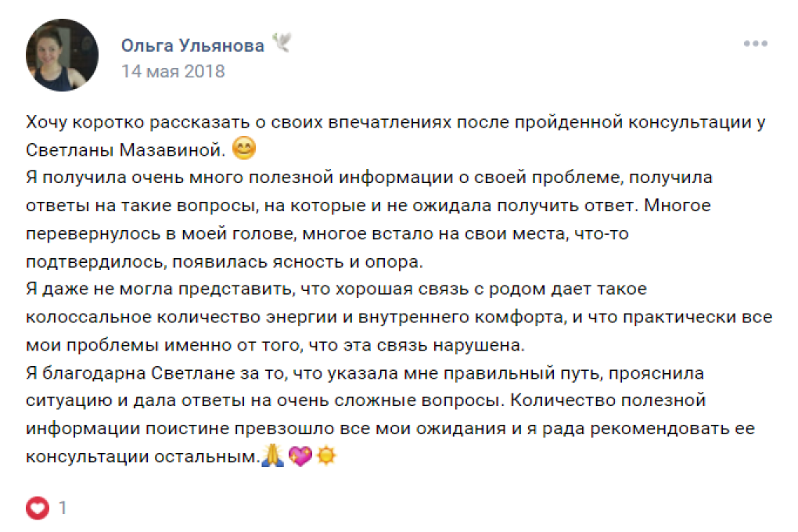Click the like count number 1
This screenshot has width=798, height=532.
(x=63, y=508)
